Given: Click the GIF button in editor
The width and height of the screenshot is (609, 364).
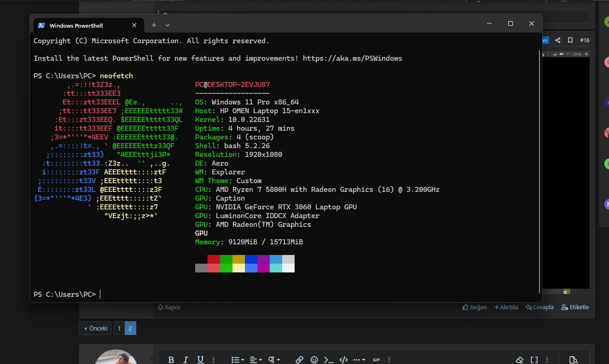Looking at the screenshot, I should pyautogui.click(x=377, y=360).
